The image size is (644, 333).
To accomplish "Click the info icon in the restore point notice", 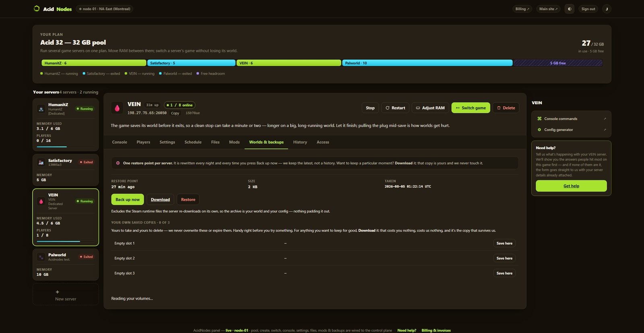I will 118,163.
